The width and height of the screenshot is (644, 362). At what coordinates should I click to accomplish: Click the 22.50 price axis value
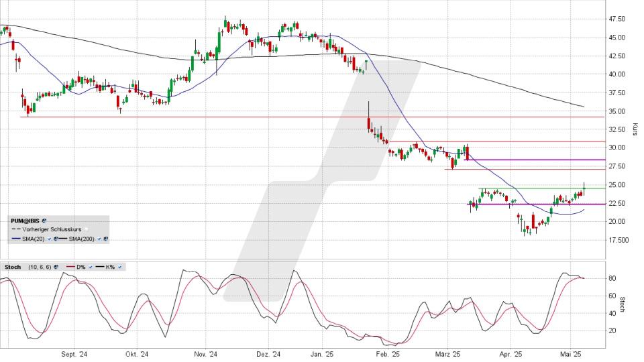[617, 203]
